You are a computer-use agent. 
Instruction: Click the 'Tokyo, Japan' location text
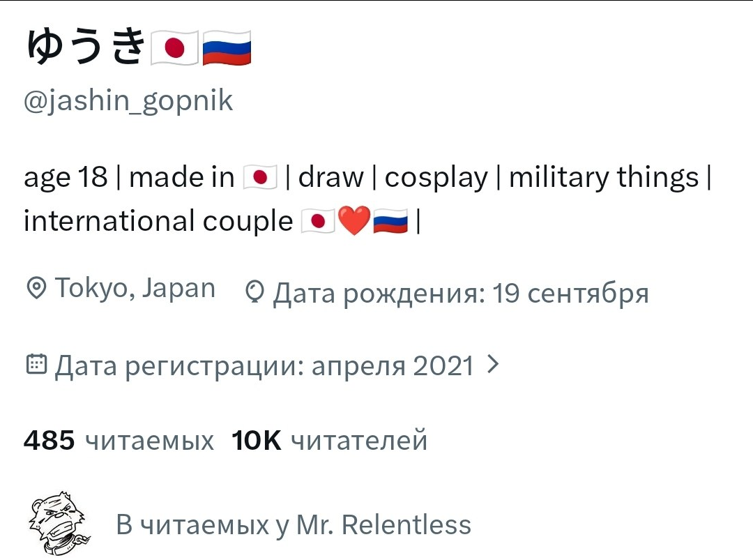pyautogui.click(x=135, y=289)
